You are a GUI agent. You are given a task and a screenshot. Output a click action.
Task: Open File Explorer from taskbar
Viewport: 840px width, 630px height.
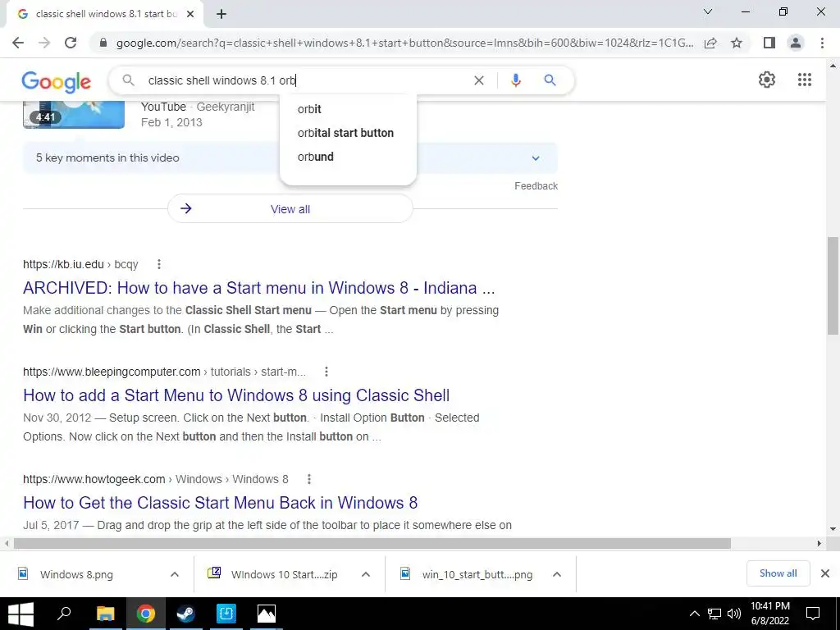(106, 614)
